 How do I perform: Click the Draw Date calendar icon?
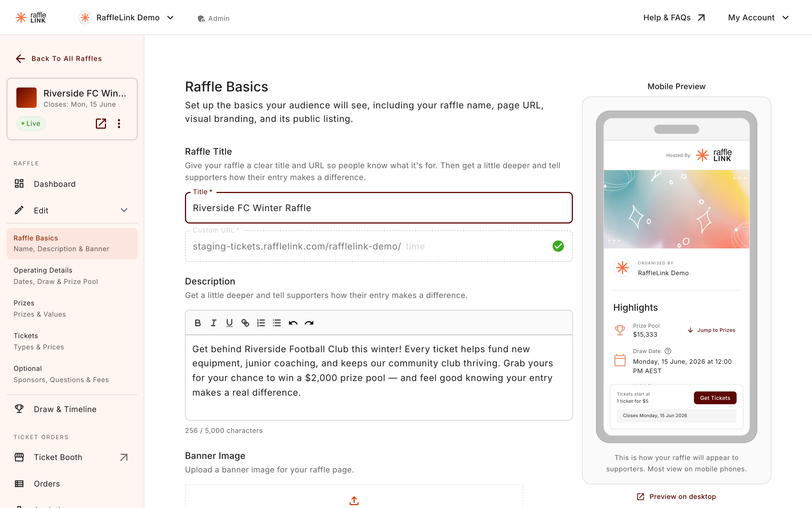(x=620, y=360)
